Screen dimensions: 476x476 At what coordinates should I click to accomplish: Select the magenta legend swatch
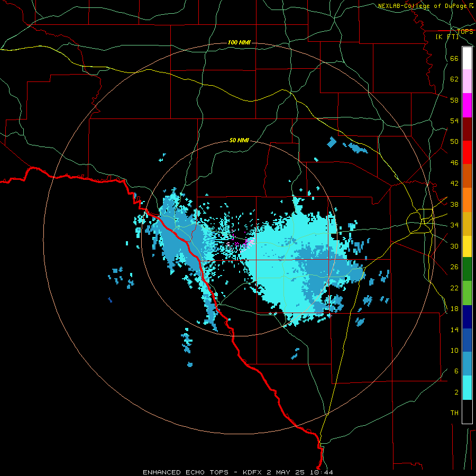467,105
